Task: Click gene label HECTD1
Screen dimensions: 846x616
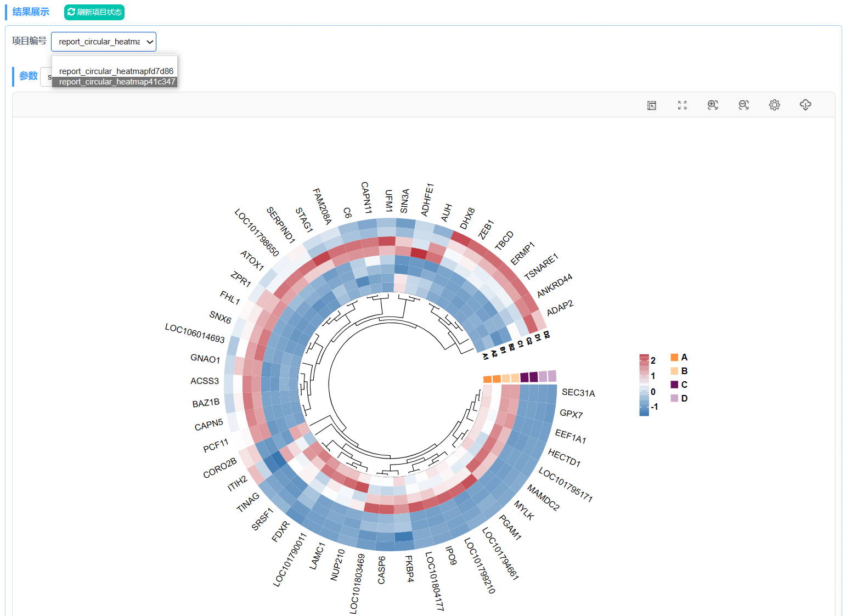Action: pos(564,457)
